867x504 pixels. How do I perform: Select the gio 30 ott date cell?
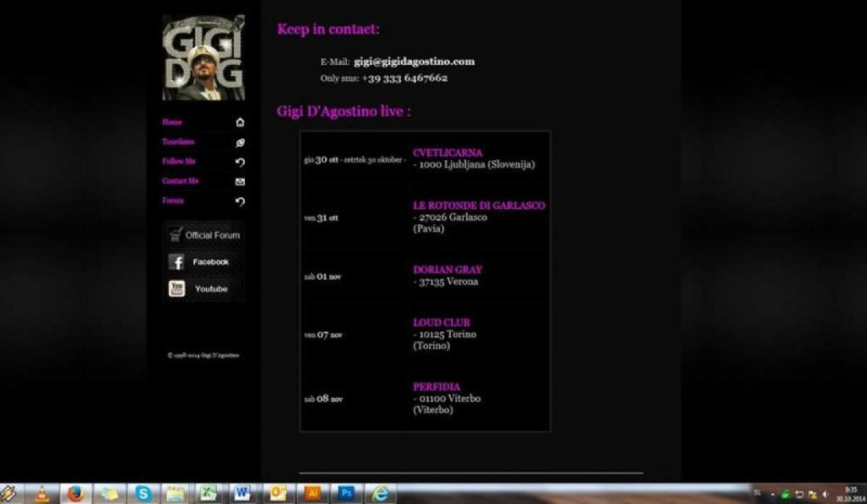pos(355,160)
